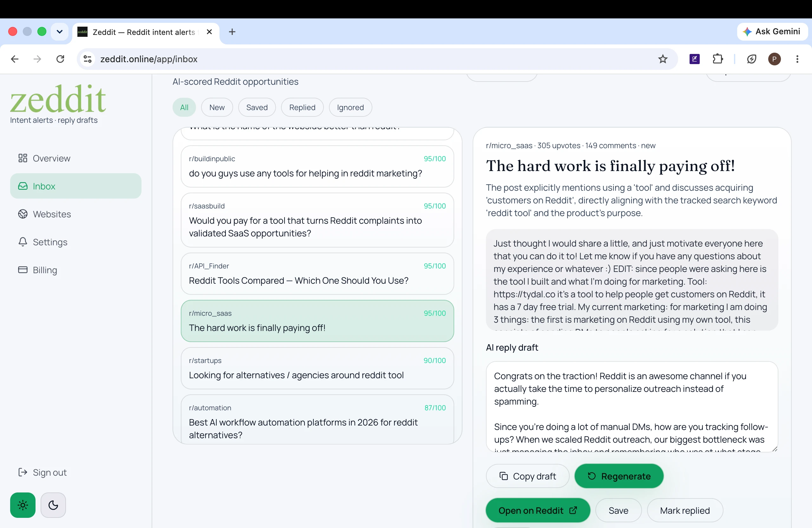Image resolution: width=812 pixels, height=528 pixels.
Task: Open the r/buildinpublic reddit marketing tools post
Action: (317, 167)
